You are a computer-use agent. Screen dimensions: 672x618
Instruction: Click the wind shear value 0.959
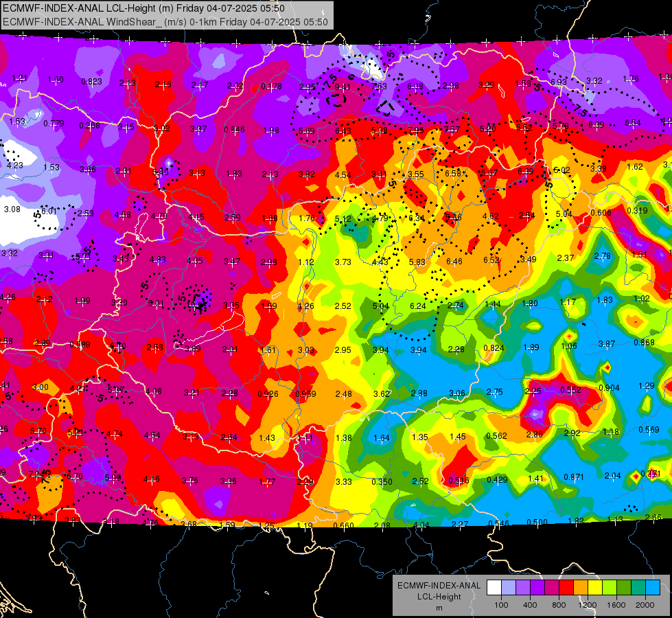tap(305, 393)
